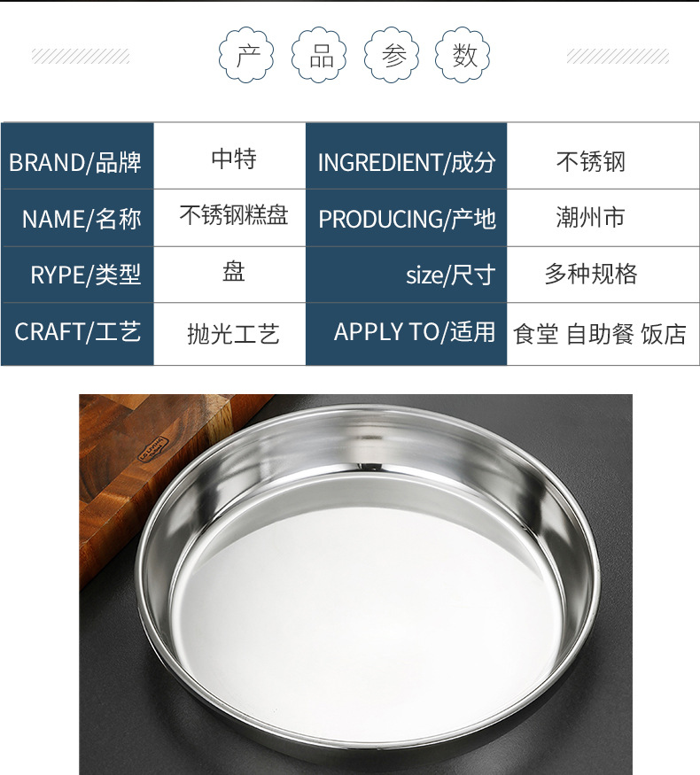Click the 不锈钢糕盘 product name value
The image size is (700, 775).
pos(234,215)
